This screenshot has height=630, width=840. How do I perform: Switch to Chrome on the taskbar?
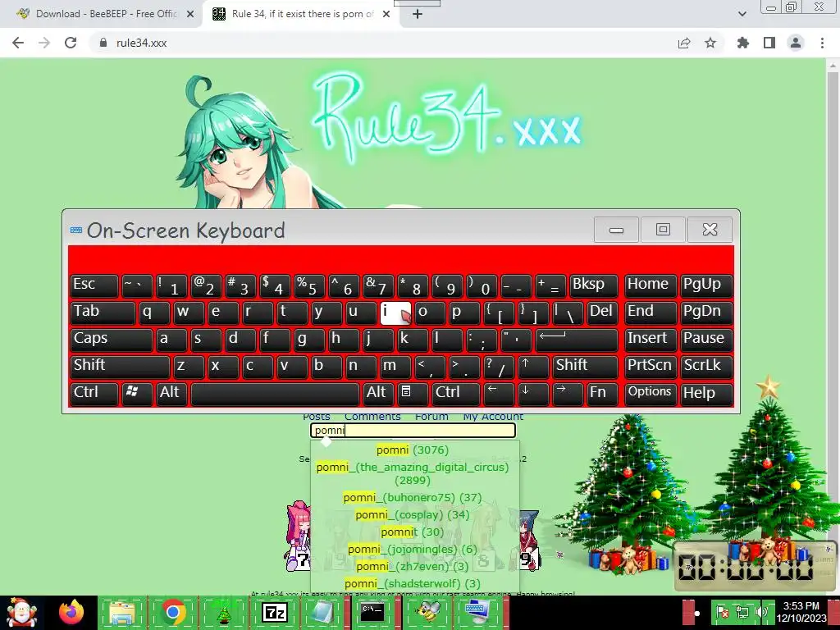pos(172,613)
